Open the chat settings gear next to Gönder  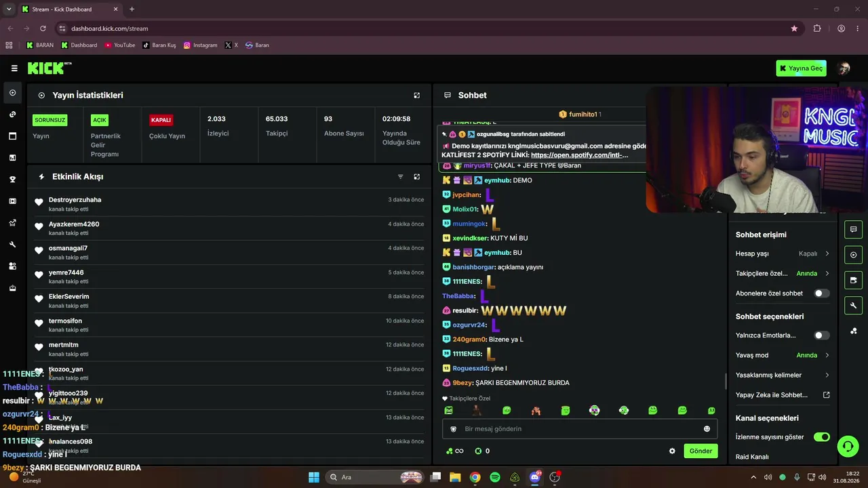pos(672,451)
